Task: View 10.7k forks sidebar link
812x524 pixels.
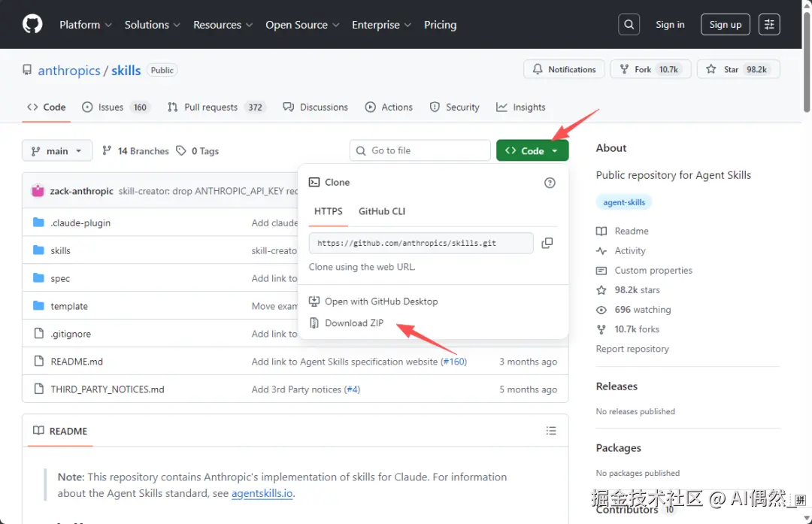Action: coord(628,329)
